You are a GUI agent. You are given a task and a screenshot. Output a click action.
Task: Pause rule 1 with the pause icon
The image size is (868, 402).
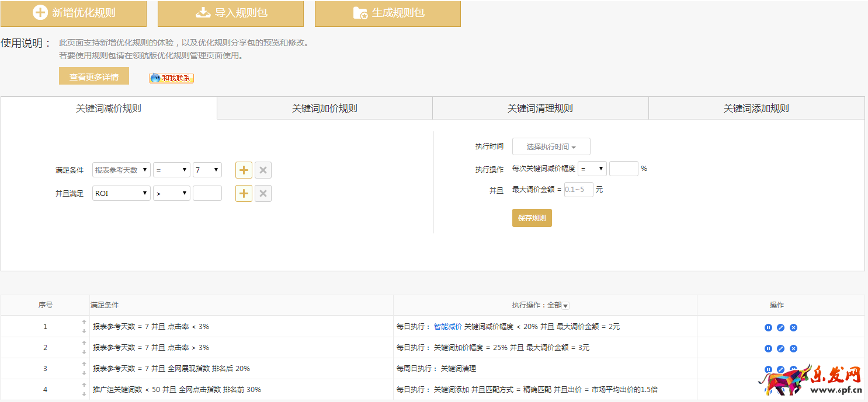[x=768, y=327]
